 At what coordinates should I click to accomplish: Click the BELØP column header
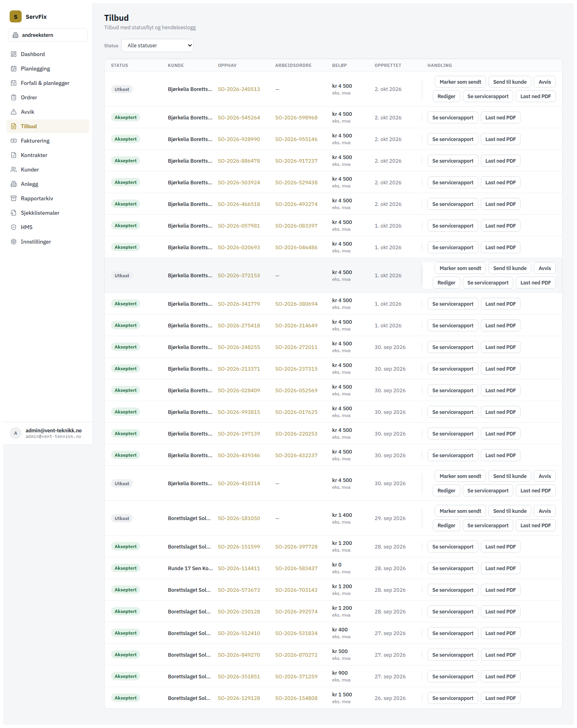pos(339,65)
